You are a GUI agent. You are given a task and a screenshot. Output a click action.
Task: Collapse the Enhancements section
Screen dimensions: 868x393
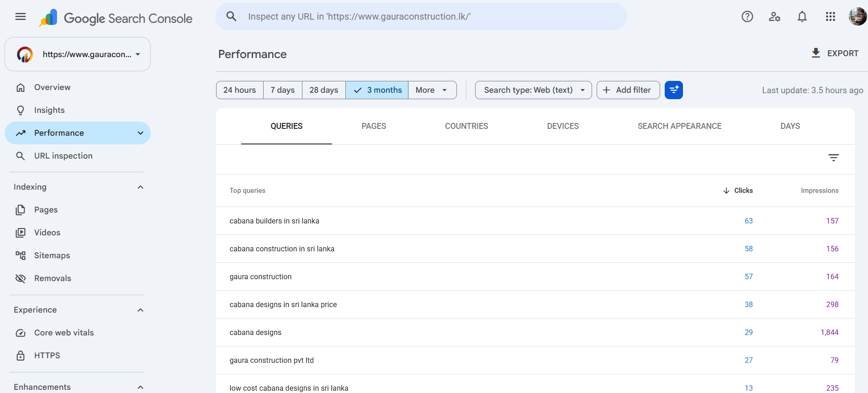(x=140, y=387)
